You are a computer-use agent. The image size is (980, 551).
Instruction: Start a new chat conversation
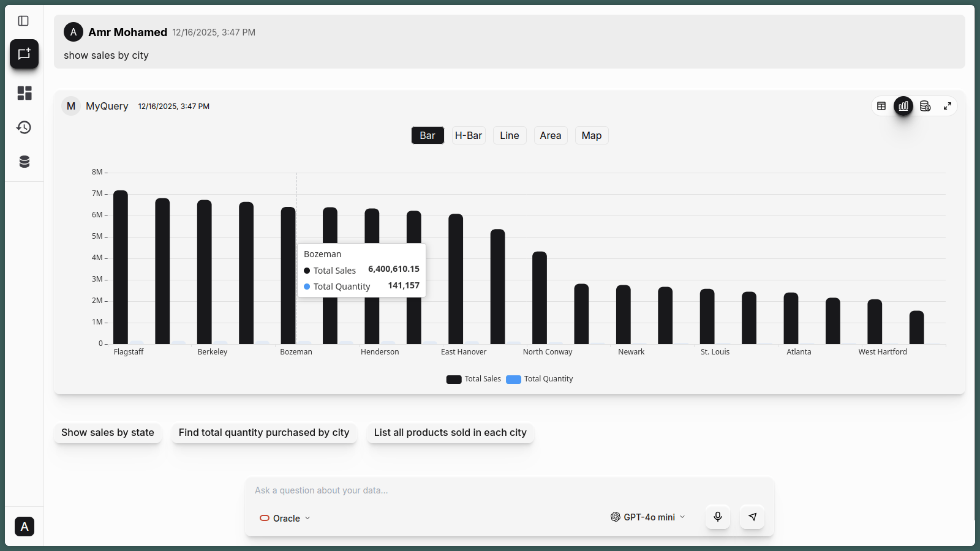tap(24, 54)
